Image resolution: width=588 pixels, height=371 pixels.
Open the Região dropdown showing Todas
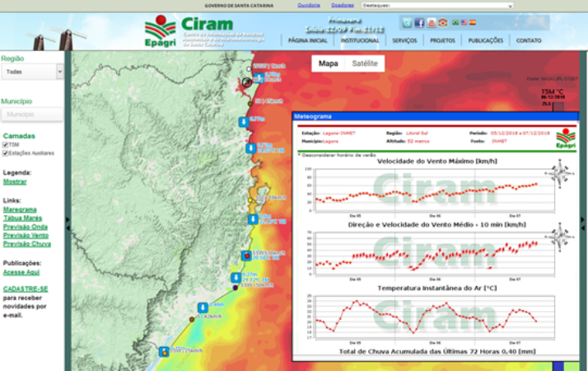click(x=32, y=72)
